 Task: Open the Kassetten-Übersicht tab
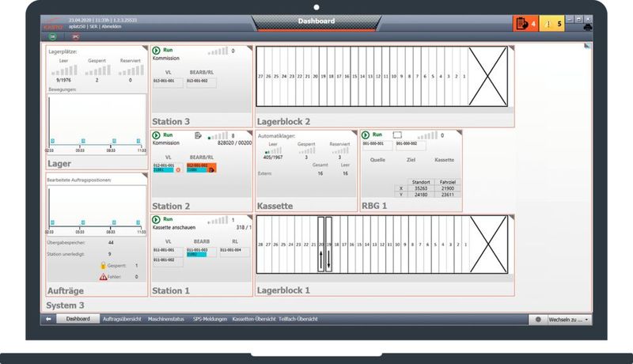(x=254, y=319)
